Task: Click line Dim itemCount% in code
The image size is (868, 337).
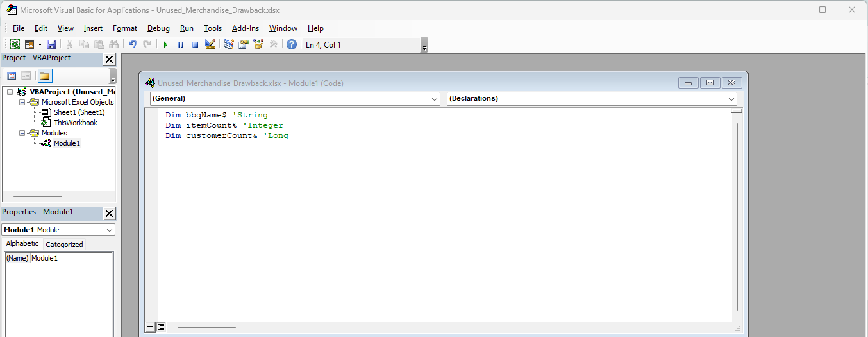Action: (224, 126)
